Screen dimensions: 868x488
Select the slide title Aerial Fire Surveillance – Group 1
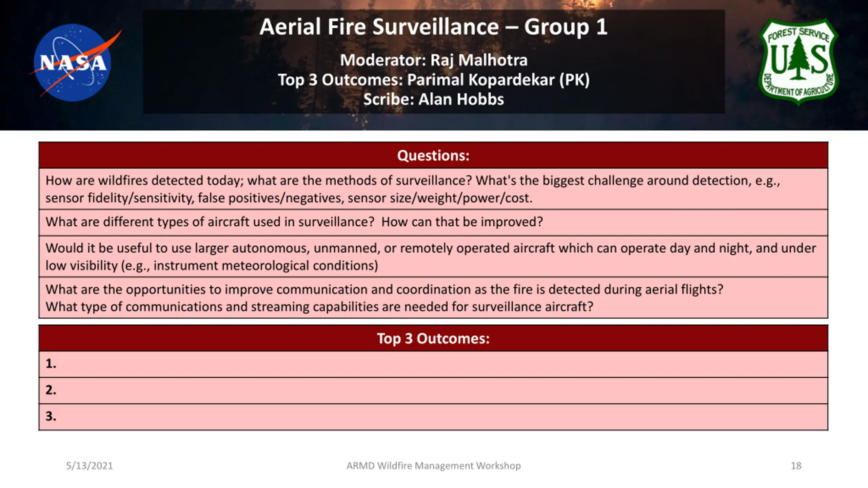click(x=433, y=27)
